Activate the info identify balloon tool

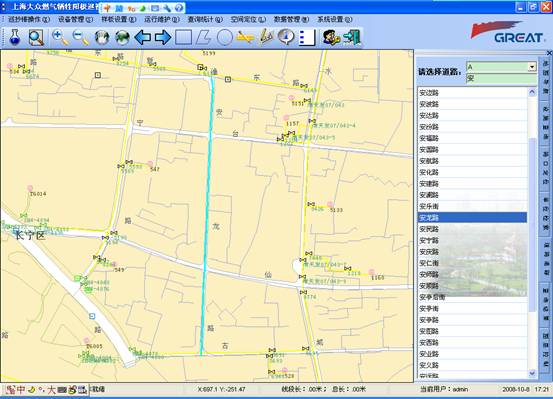point(286,37)
